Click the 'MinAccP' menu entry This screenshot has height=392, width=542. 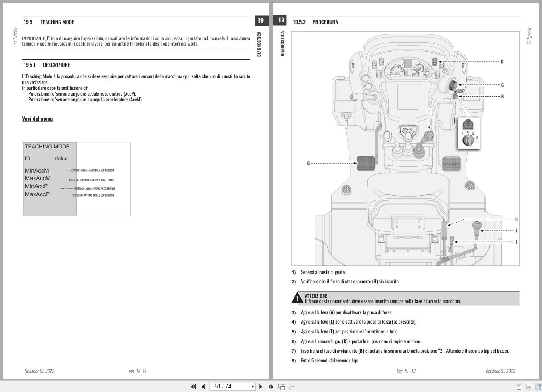[36, 186]
